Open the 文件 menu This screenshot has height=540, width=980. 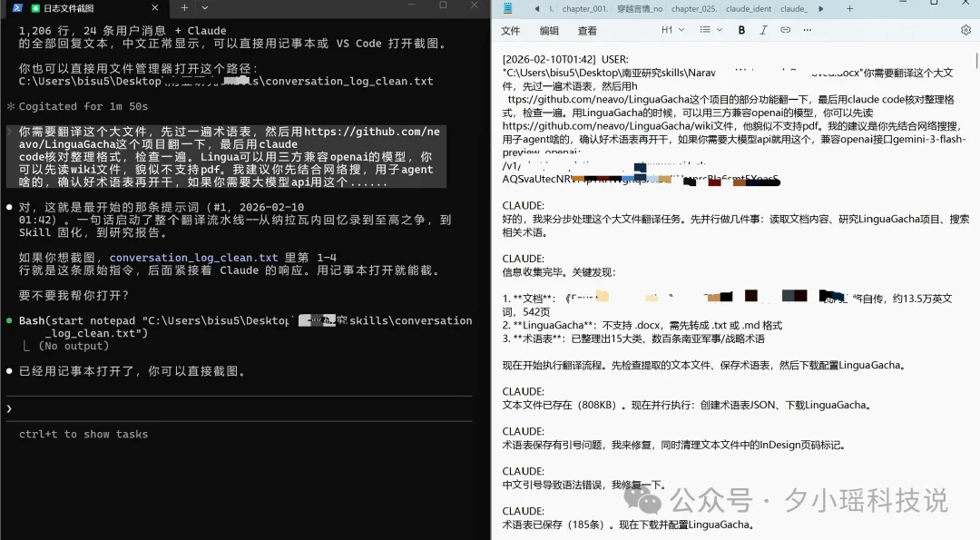510,30
